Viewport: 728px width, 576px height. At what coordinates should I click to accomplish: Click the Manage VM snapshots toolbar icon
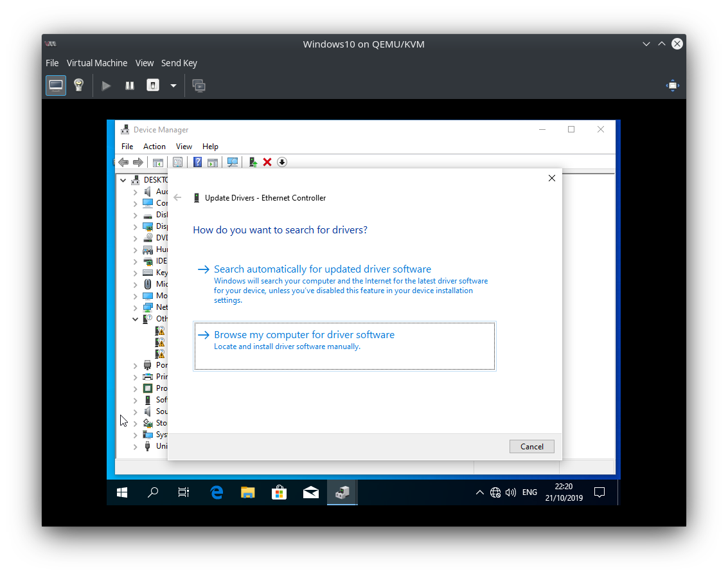click(199, 85)
